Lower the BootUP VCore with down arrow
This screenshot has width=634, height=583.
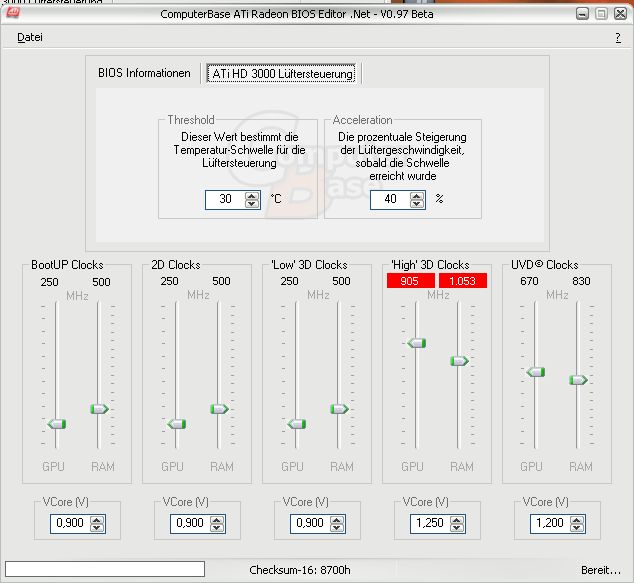click(x=97, y=528)
